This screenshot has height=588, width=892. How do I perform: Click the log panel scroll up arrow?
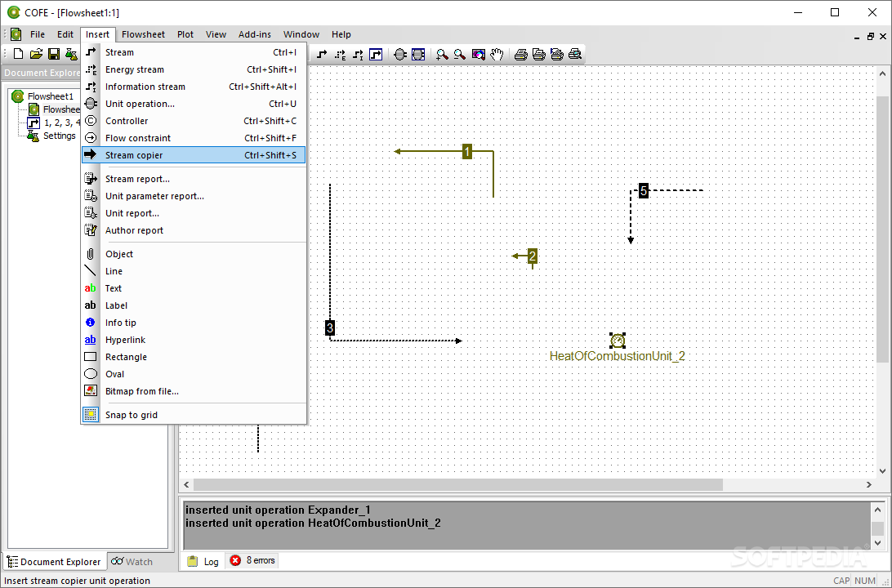[877, 510]
